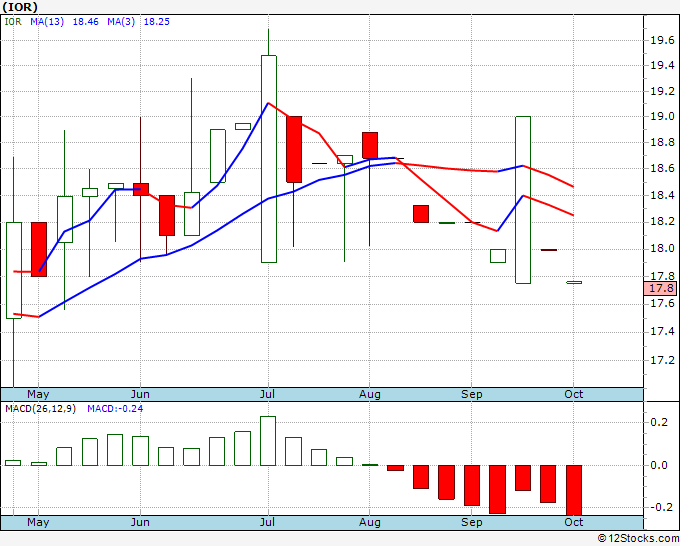The width and height of the screenshot is (680, 546).
Task: Click the tallest green MACD bar at July
Action: pos(268,441)
